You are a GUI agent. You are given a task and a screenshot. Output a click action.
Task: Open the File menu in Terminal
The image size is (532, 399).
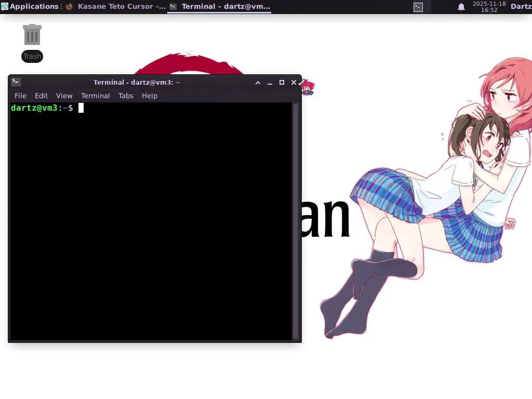tap(20, 96)
